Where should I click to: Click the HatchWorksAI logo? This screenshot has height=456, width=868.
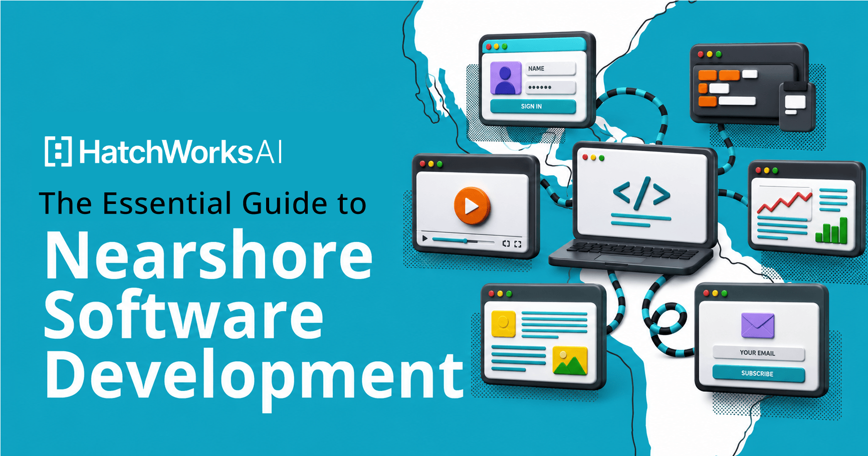[x=163, y=151]
